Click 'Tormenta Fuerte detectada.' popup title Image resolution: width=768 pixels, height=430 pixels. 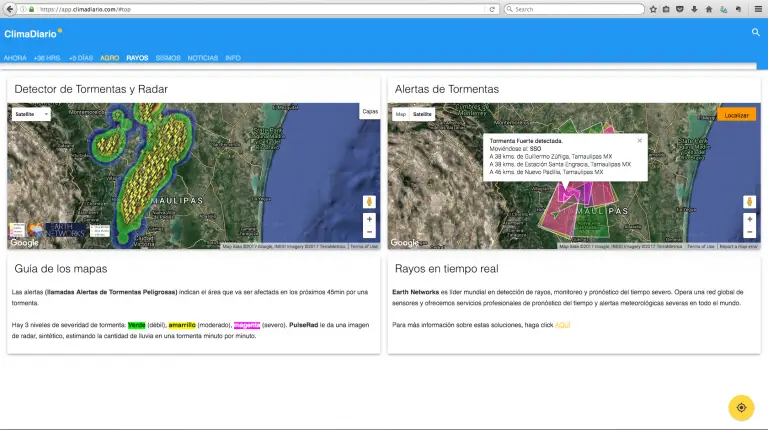(526, 141)
